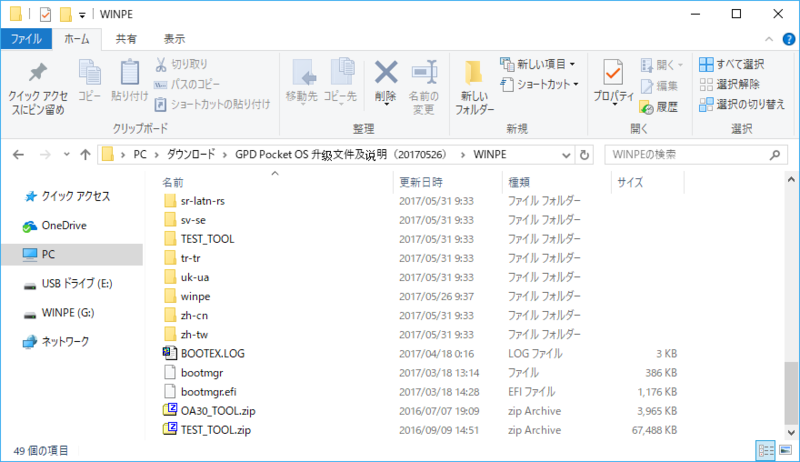This screenshot has width=800, height=462.
Task: Select ネットワーク in navigation pane
Action: [x=65, y=342]
